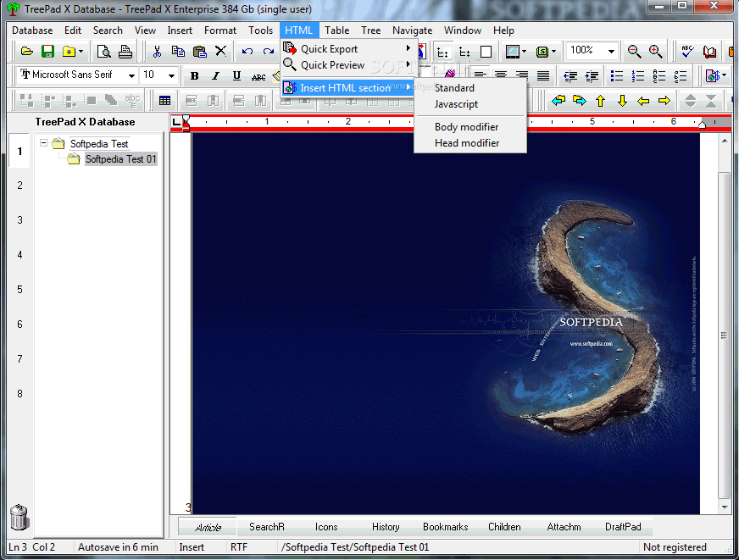Toggle italic formatting
Image resolution: width=739 pixels, height=560 pixels.
pyautogui.click(x=215, y=76)
